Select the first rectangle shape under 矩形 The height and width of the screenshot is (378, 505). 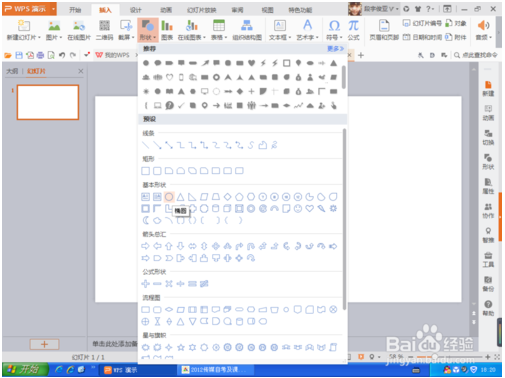pyautogui.click(x=145, y=171)
